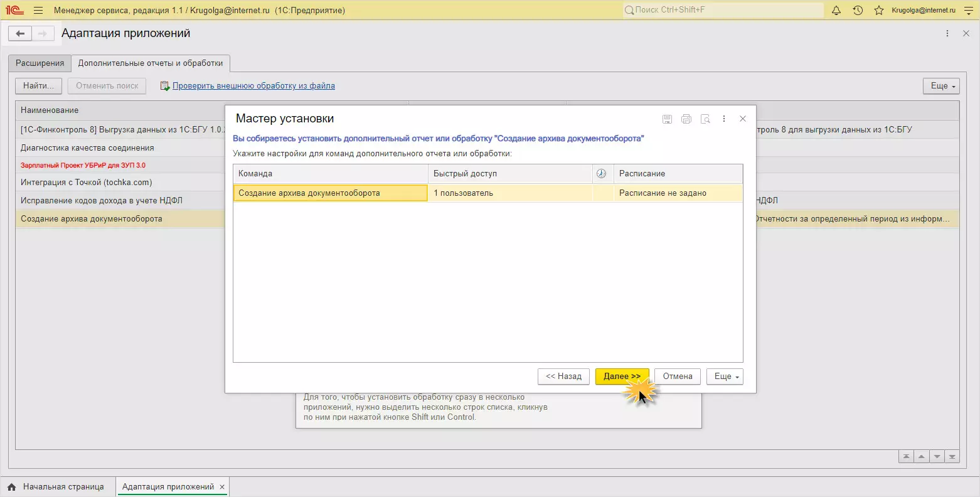Image resolution: width=980 pixels, height=497 pixels.
Task: Open Проверить внешнюю обработку из файла link
Action: click(253, 86)
